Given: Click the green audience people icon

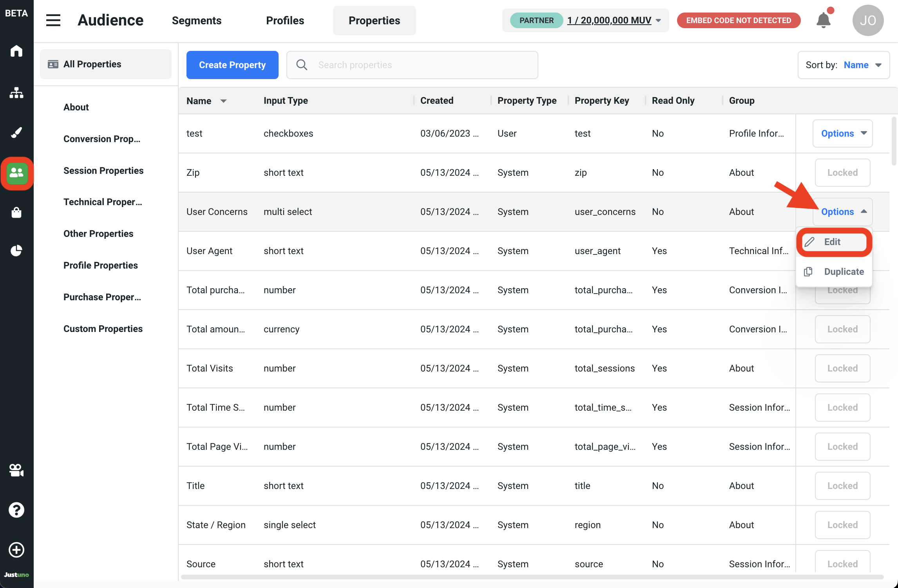Looking at the screenshot, I should [17, 173].
